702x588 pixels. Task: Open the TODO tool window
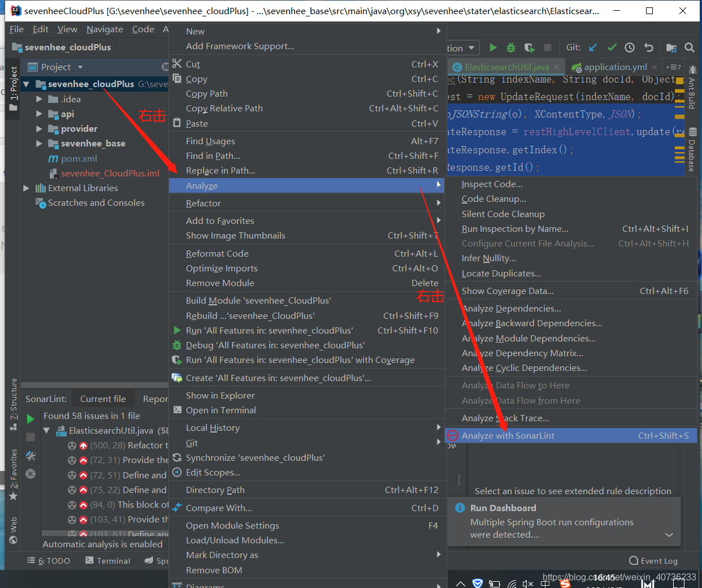click(x=49, y=561)
